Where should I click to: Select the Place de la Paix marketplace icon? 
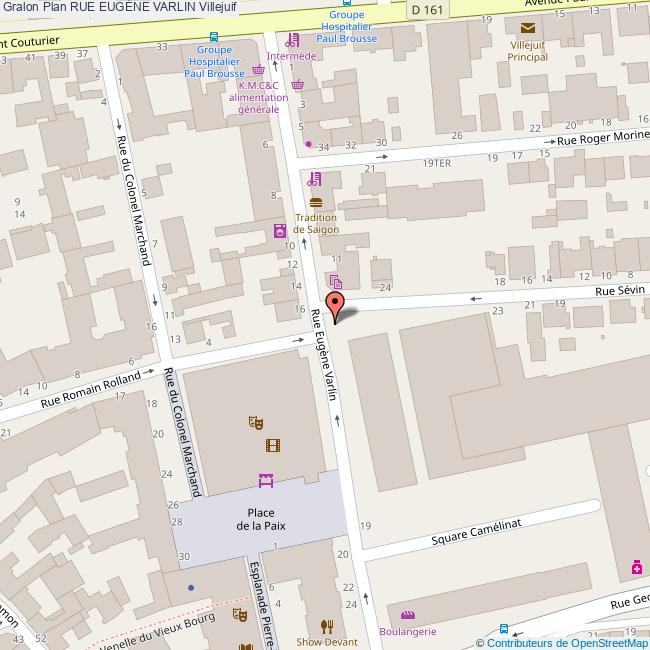pos(266,481)
